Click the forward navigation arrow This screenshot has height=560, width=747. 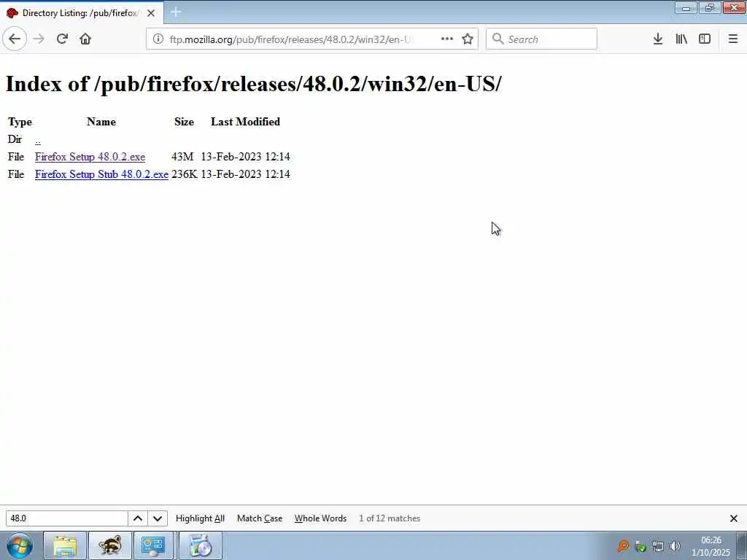click(39, 39)
